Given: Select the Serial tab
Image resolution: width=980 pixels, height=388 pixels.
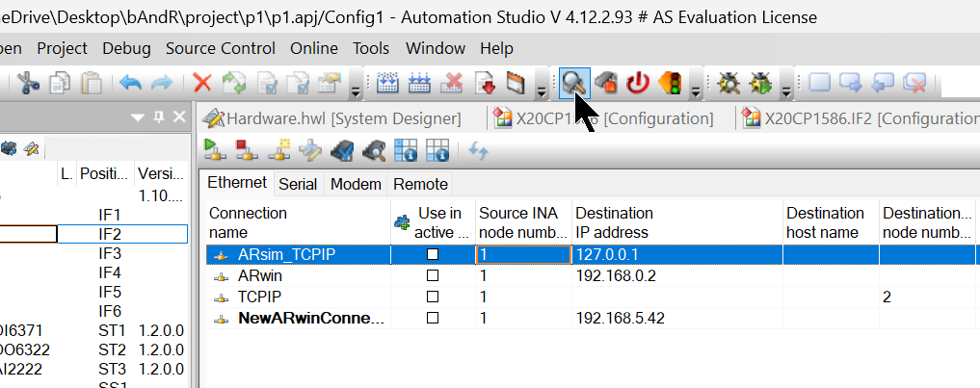Looking at the screenshot, I should pos(298,184).
